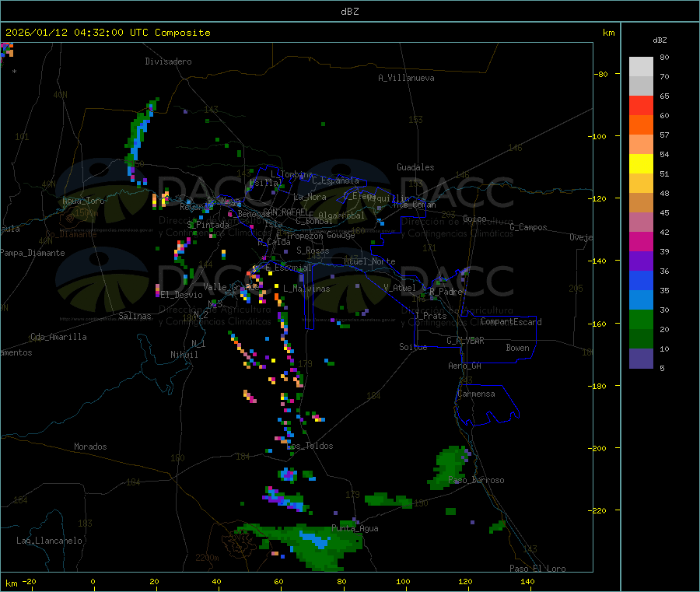Image resolution: width=700 pixels, height=592 pixels.
Task: Click the Morados label
Action: click(x=91, y=447)
